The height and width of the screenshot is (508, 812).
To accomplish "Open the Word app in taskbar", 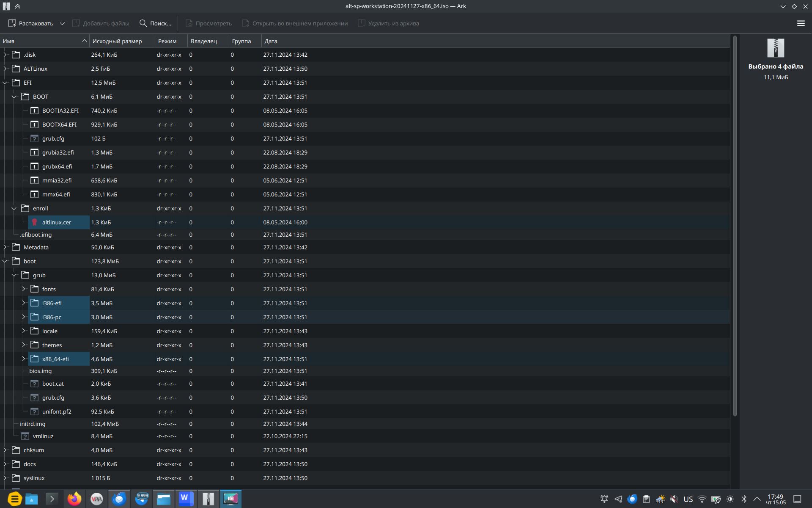I will click(x=185, y=499).
